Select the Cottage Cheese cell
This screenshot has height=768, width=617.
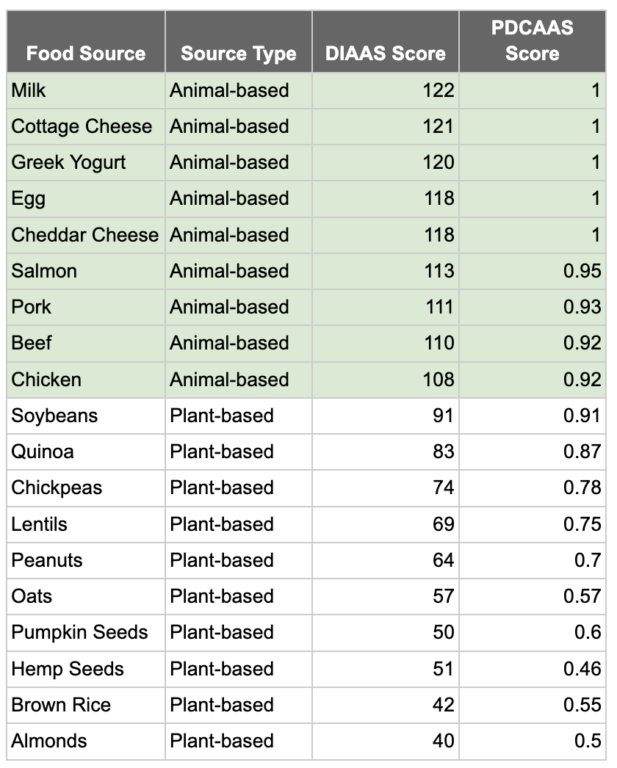(85, 127)
